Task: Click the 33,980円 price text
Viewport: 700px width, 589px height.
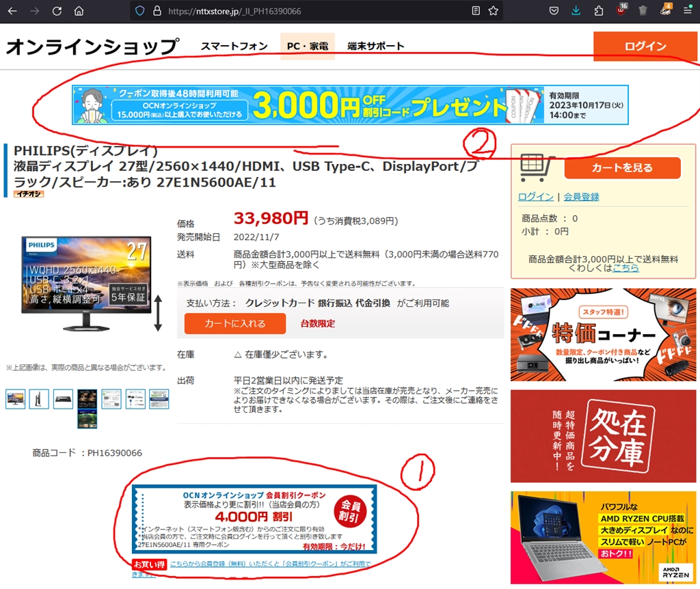Action: (x=271, y=218)
